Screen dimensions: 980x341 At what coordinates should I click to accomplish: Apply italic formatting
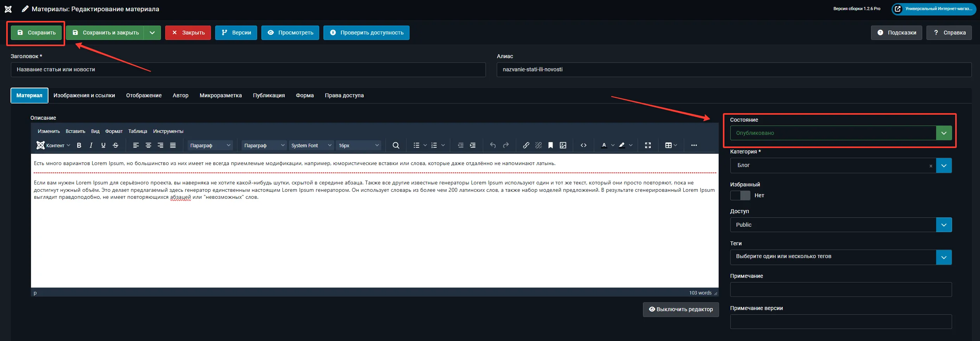[x=91, y=145]
